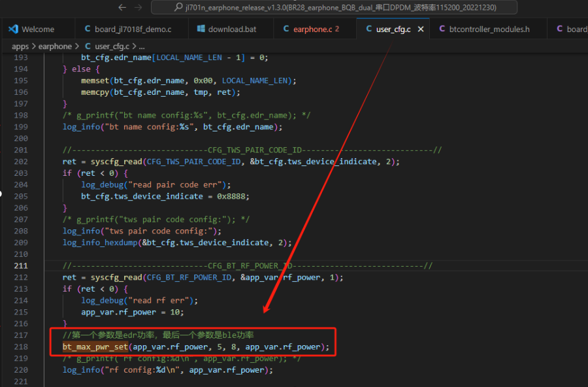Viewport: 588px width, 387px height.
Task: Switch to the btcontroller_modules.h tab
Action: coord(488,29)
